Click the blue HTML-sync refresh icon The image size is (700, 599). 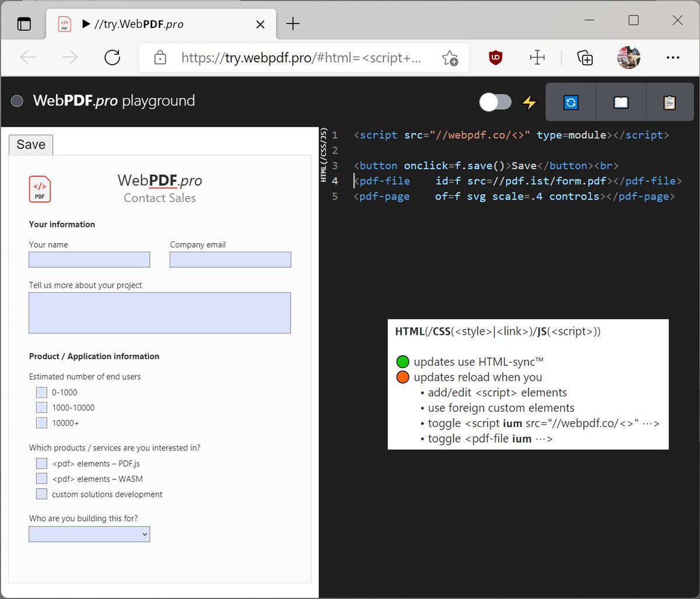570,101
